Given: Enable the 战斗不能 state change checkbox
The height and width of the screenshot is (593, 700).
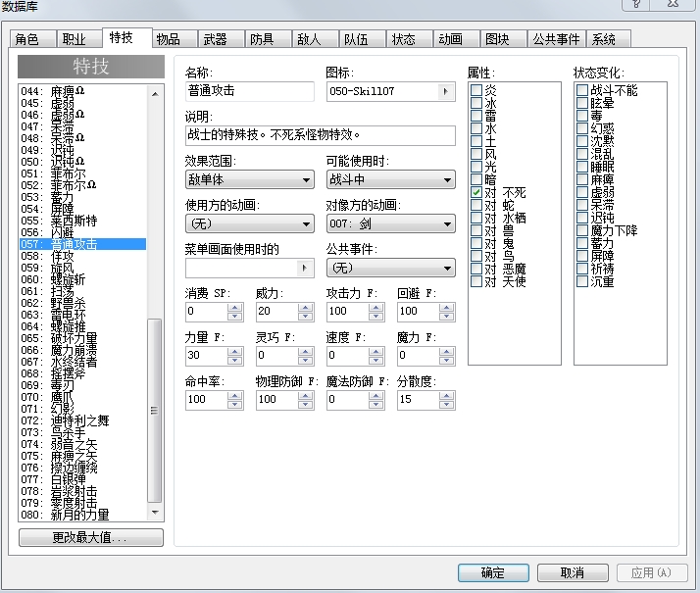Looking at the screenshot, I should pyautogui.click(x=582, y=90).
